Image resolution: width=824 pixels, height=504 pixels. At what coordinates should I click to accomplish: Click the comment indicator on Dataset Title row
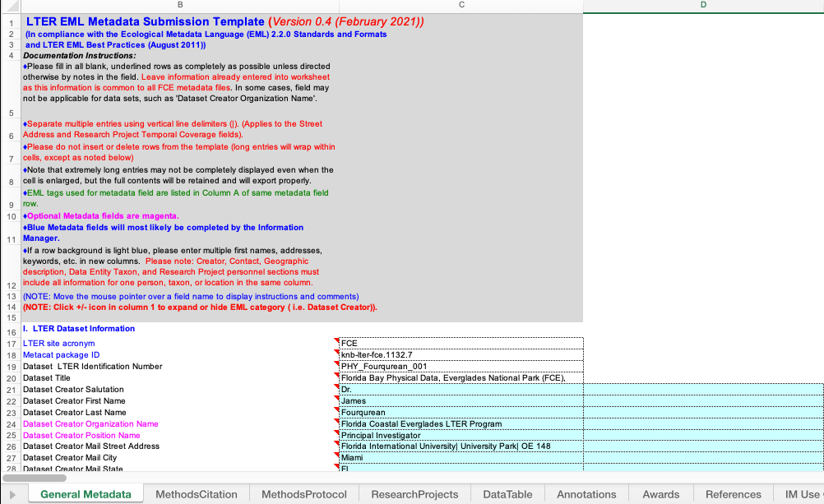pos(337,375)
